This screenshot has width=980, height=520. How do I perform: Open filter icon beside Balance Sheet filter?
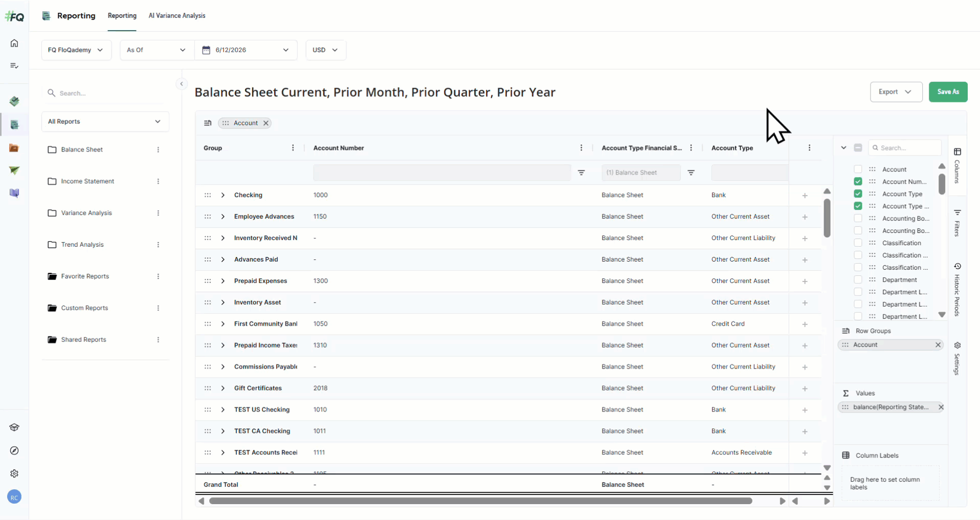(691, 172)
